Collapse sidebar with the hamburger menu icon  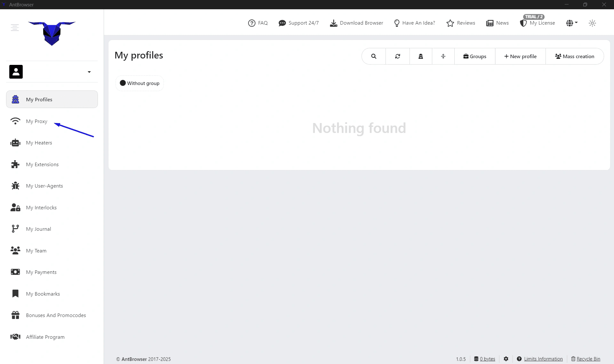coord(15,27)
